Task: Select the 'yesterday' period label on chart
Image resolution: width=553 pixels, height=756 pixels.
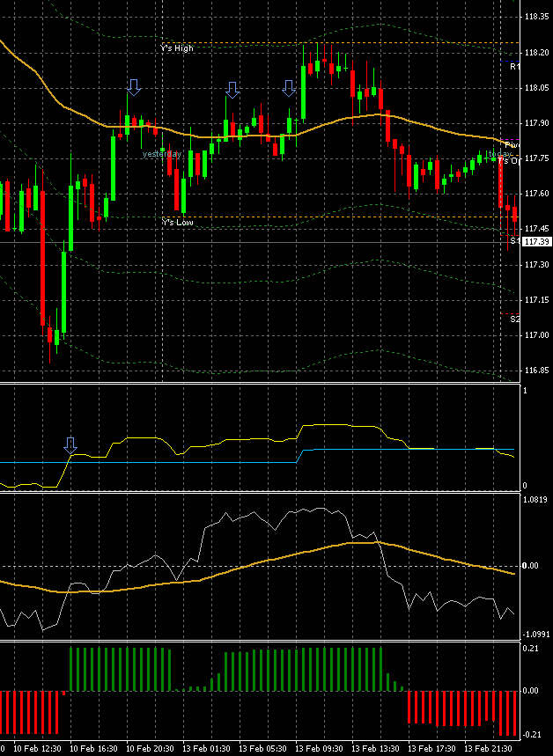Action: pos(162,154)
